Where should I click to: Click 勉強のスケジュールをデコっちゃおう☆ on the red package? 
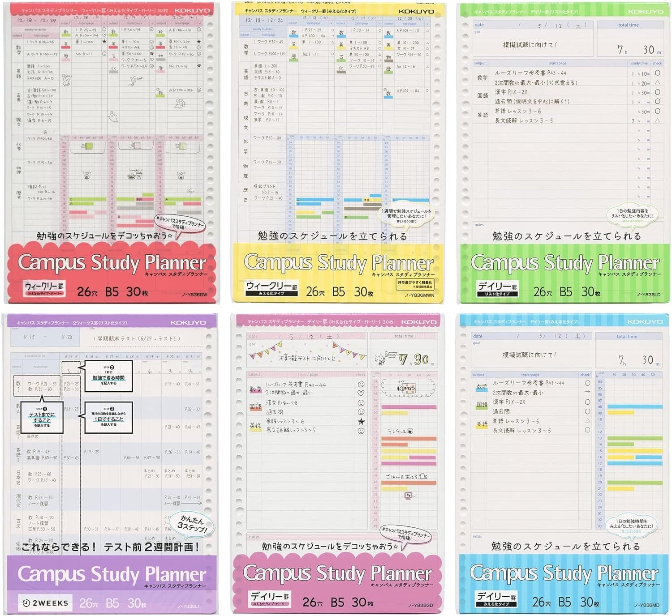point(105,236)
